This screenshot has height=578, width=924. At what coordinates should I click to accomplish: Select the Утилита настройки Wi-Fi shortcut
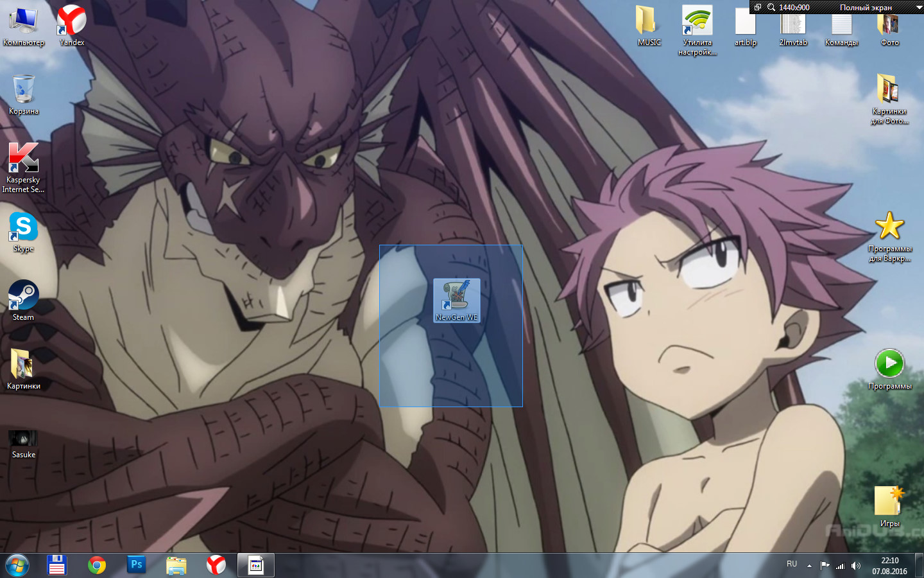(x=697, y=31)
